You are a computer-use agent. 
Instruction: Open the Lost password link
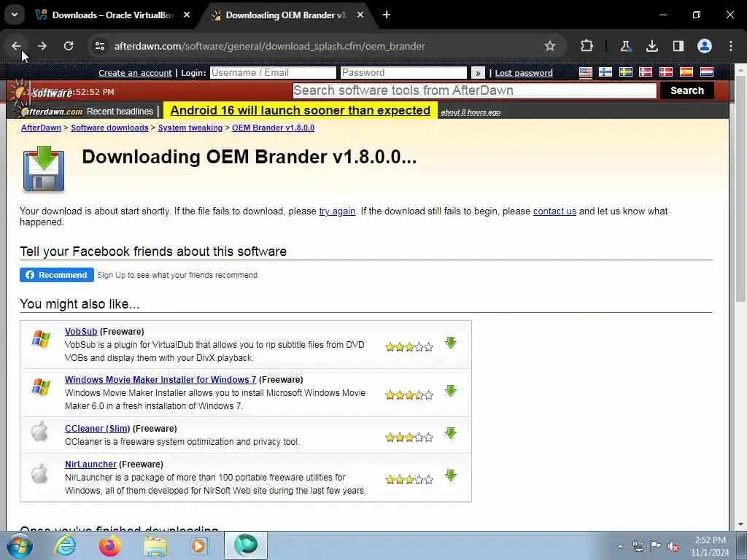[x=524, y=73]
